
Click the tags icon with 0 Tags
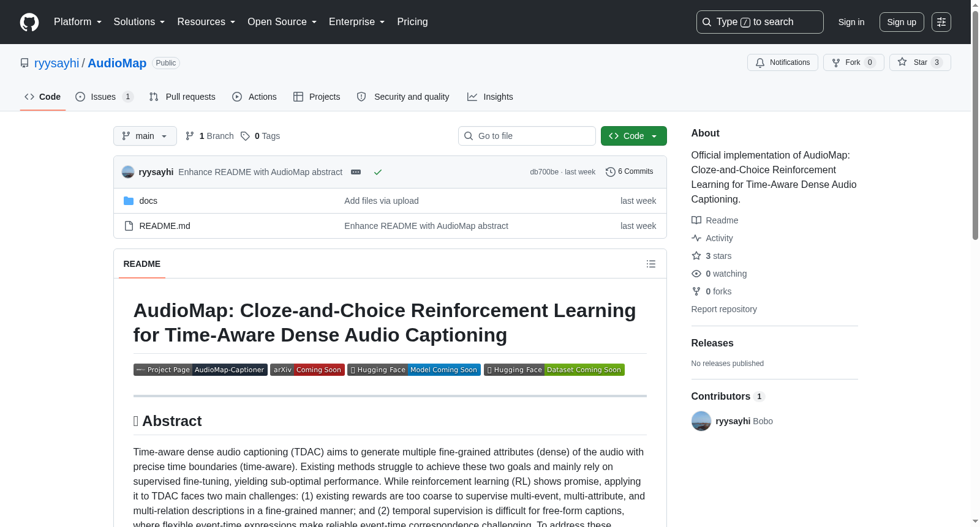260,136
